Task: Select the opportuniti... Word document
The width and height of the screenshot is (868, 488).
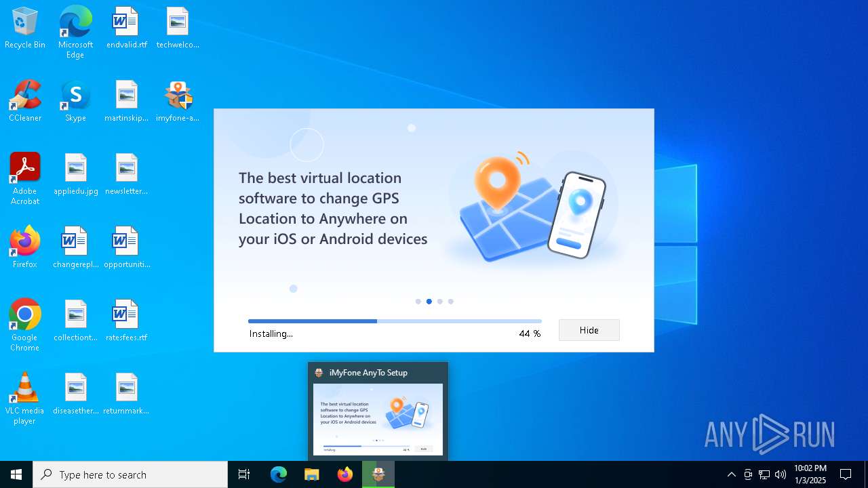Action: point(127,248)
